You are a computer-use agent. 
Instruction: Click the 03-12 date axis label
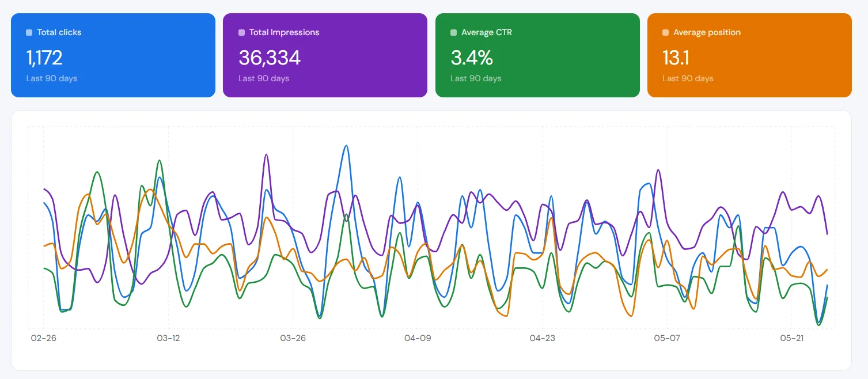168,338
